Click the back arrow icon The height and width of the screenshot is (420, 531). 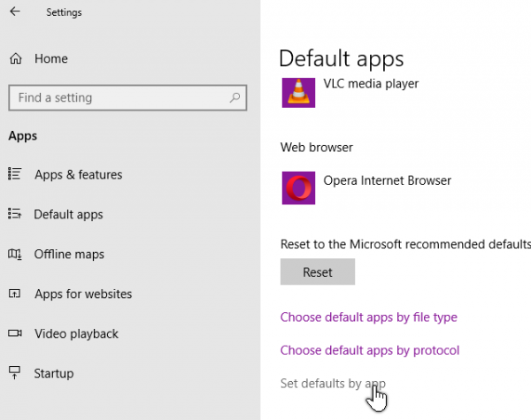[15, 11]
